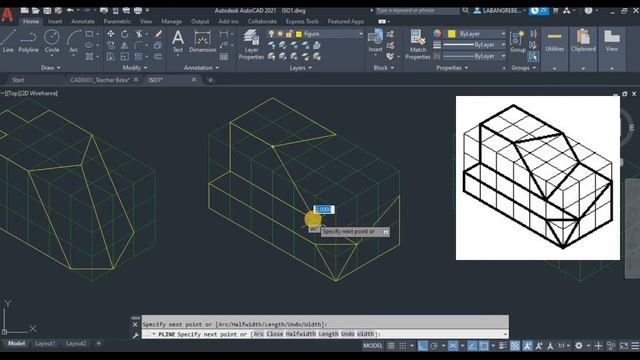Select the Dimension tool
Screen dimensions: 640x360
point(202,41)
